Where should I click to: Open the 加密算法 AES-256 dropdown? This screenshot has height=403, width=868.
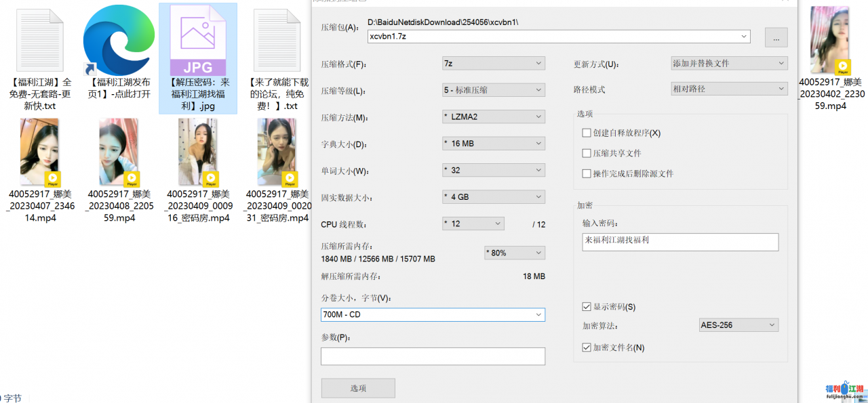tap(738, 324)
